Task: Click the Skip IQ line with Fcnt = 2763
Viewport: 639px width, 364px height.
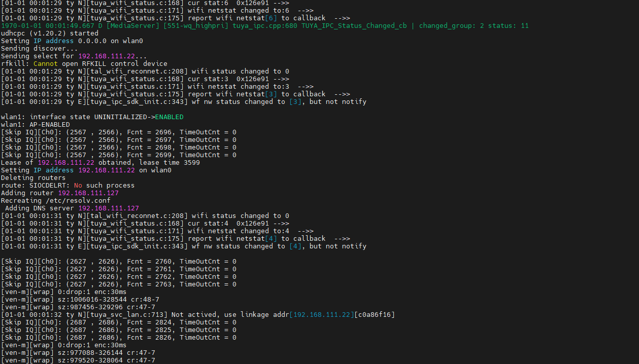Action: click(x=118, y=284)
